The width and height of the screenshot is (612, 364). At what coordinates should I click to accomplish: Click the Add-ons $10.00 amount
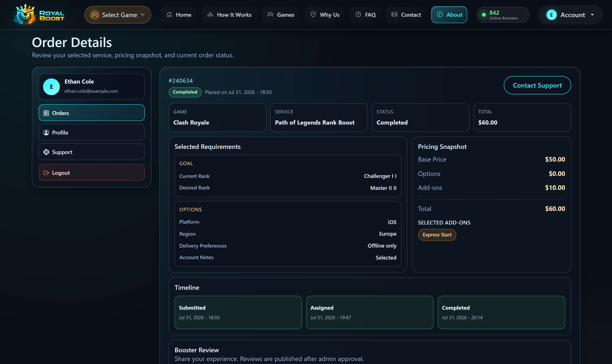pos(555,188)
